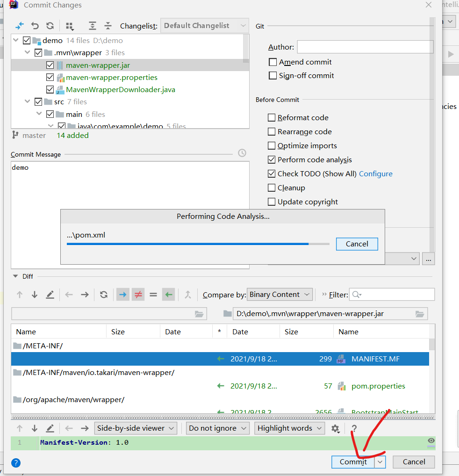Screen dimensions: 459x476
Task: Go to previous difference in Diff toolbar
Action: 20,295
